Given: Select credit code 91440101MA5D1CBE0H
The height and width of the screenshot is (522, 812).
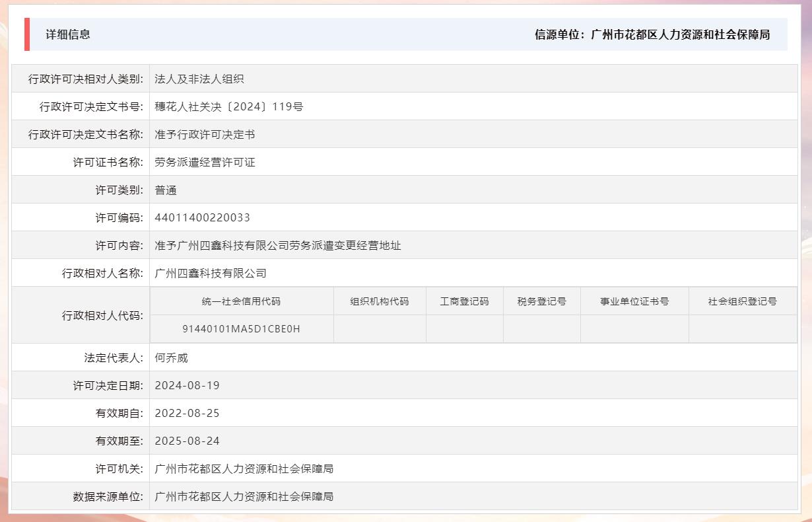Looking at the screenshot, I should pyautogui.click(x=242, y=328).
